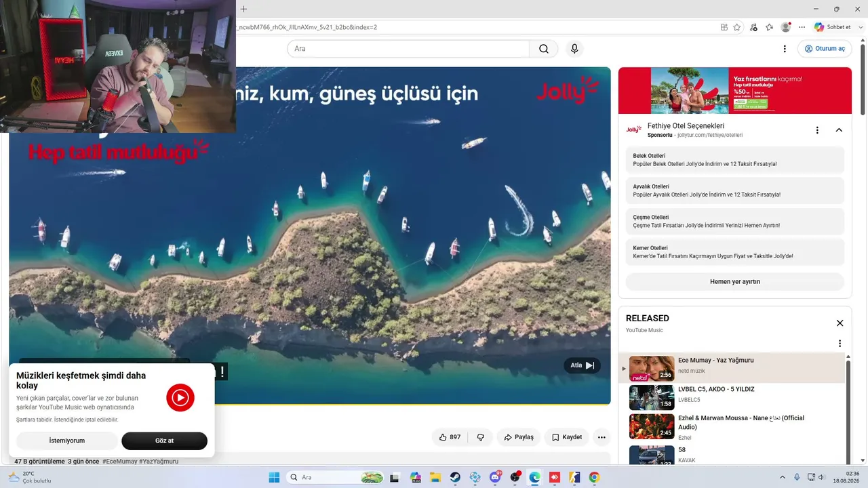Image resolution: width=868 pixels, height=488 pixels.
Task: Open Çeşme Otelleri ad link
Action: [x=735, y=221]
